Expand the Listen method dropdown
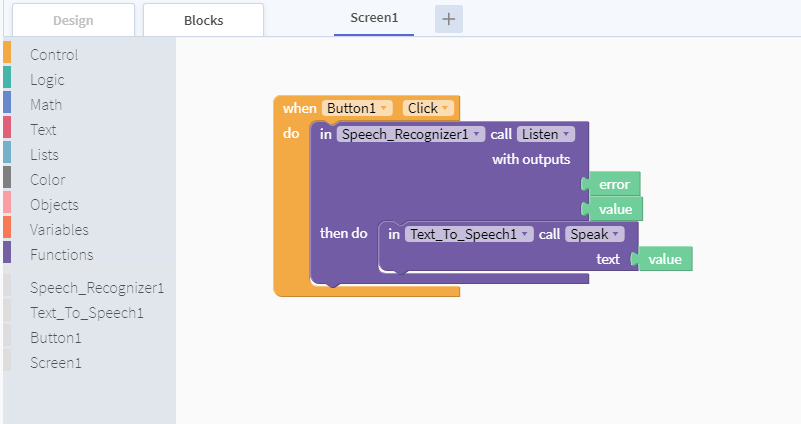The image size is (801, 424). [546, 134]
